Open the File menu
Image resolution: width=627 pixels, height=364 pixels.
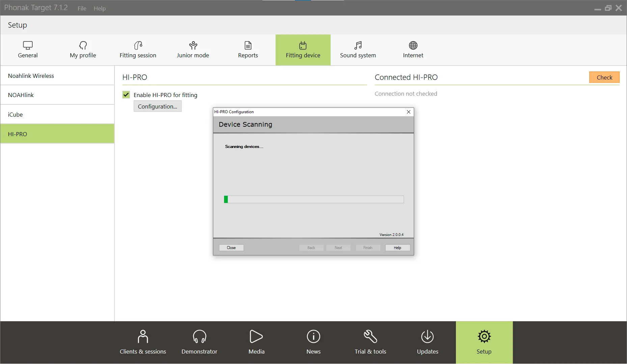[x=82, y=8]
